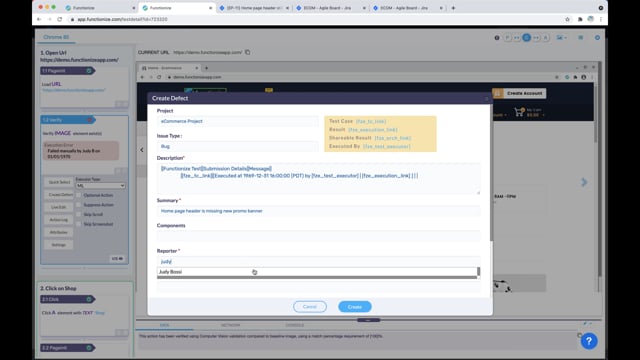The width and height of the screenshot is (640, 360).
Task: Close the Create Defect dialog
Action: click(x=487, y=98)
